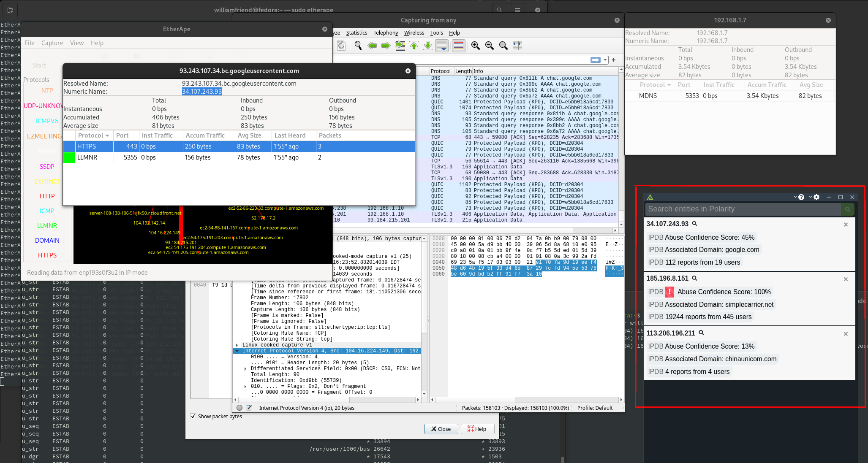
Task: Search entity 113.206.196.211 via magnifier icon
Action: 701,333
